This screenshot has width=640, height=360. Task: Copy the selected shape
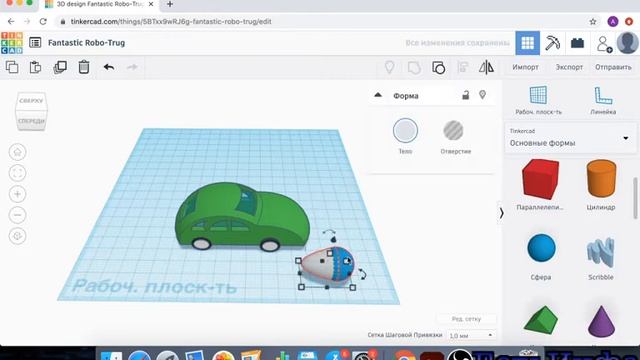[12, 67]
